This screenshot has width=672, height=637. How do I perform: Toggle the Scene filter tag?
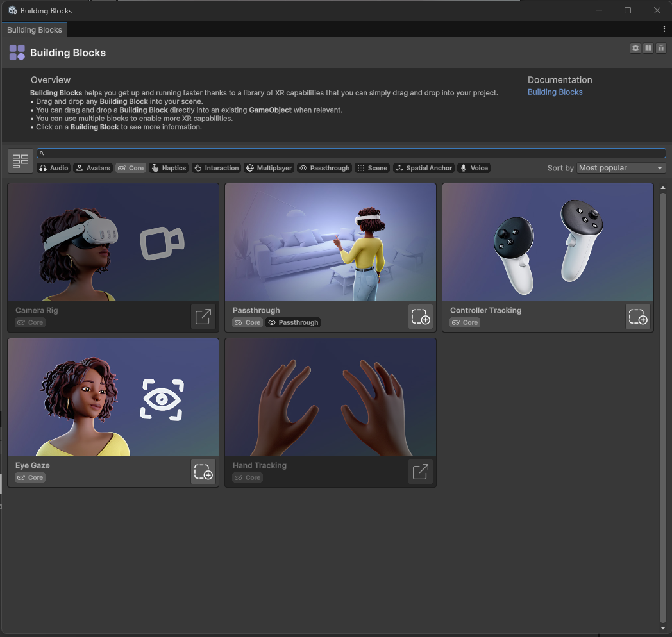click(x=373, y=168)
